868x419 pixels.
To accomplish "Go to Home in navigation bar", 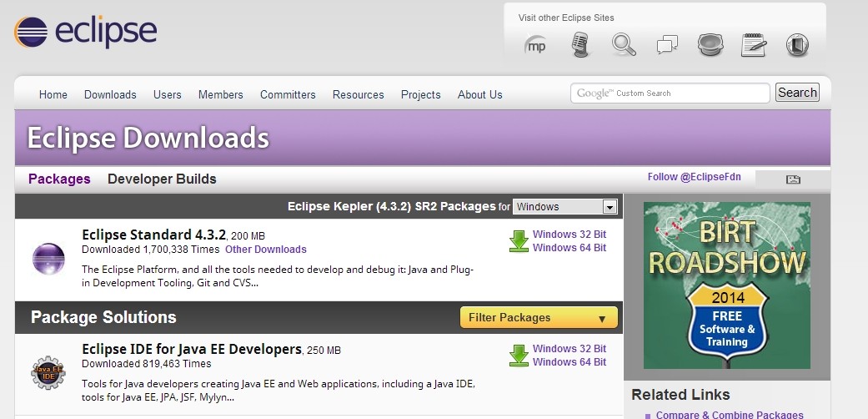I will coord(53,95).
